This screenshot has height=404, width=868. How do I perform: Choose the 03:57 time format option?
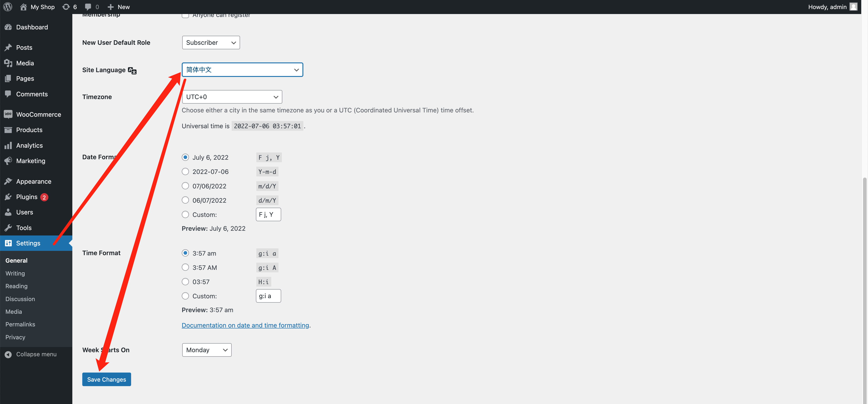pos(185,282)
